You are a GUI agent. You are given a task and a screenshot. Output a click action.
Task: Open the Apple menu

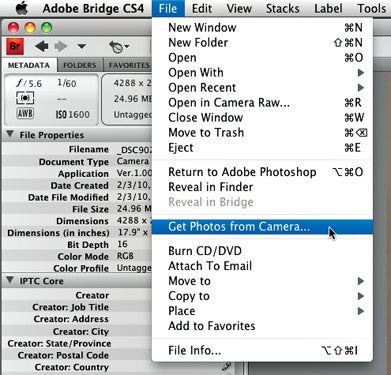[x=22, y=8]
